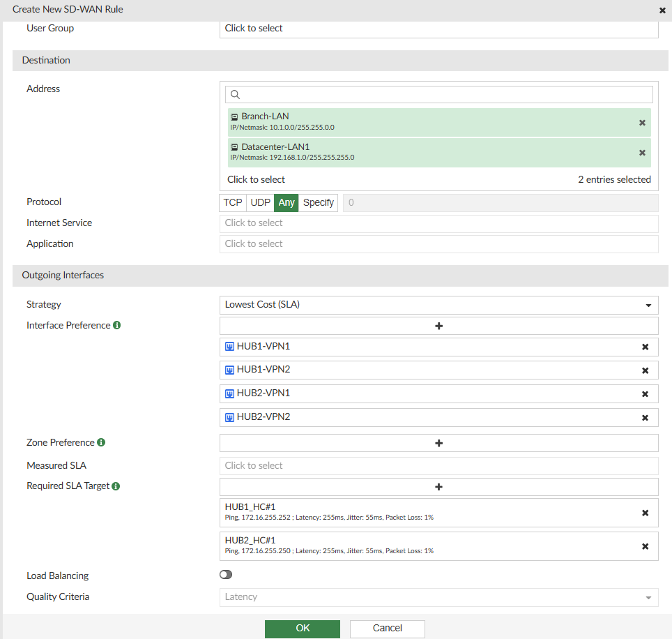Screen dimensions: 672x639
Task: Remove HUB1-VPN1 from interface preference
Action: (x=645, y=347)
